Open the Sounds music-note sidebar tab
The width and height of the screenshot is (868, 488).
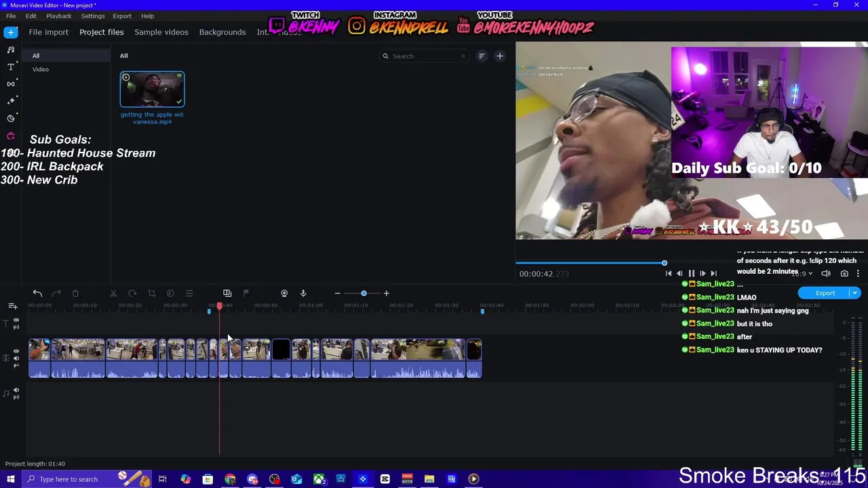11,49
